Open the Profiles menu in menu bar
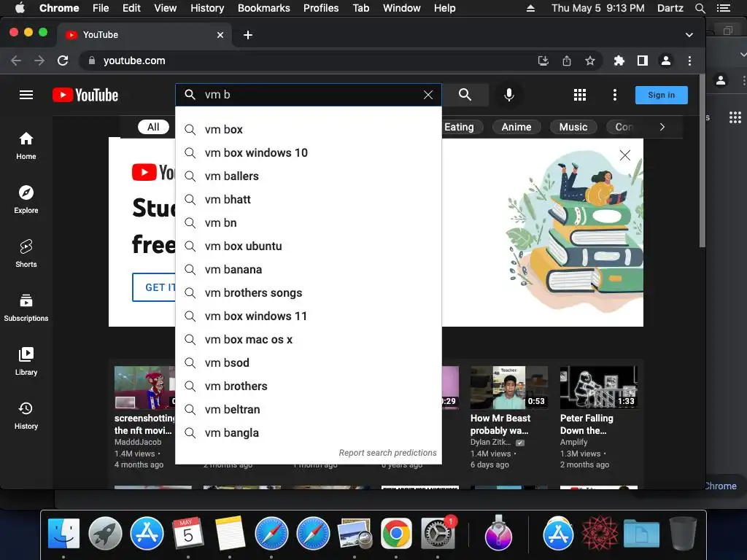 (x=321, y=8)
